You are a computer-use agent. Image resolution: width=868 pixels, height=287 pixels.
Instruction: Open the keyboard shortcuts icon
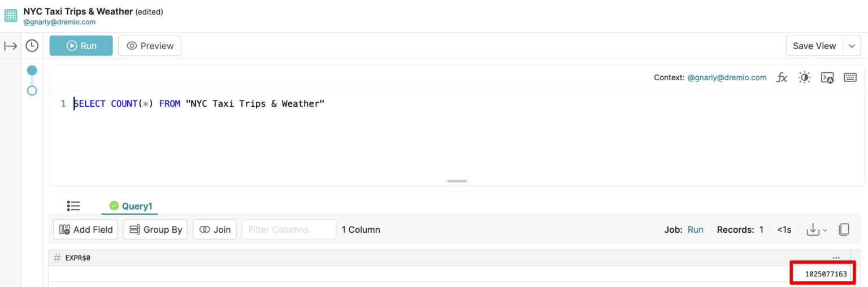point(850,77)
